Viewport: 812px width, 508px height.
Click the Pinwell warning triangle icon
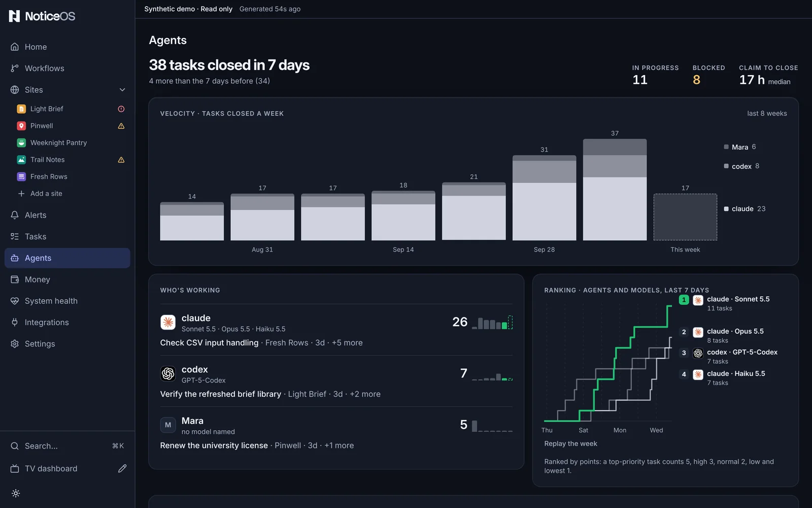click(121, 126)
